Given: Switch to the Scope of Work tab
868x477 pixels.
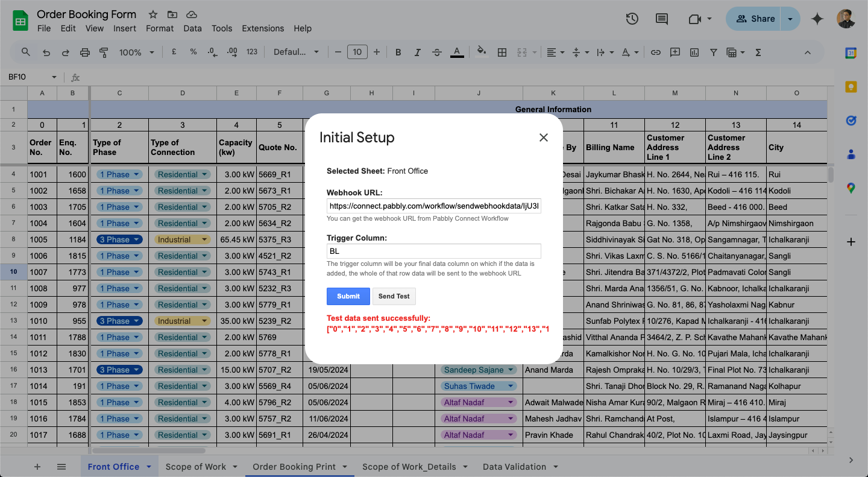Looking at the screenshot, I should click(196, 467).
